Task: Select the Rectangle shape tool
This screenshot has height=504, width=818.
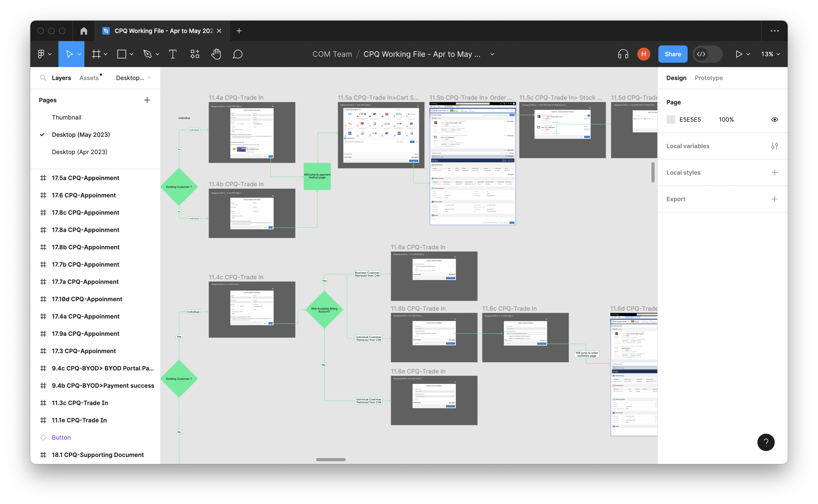Action: point(122,54)
